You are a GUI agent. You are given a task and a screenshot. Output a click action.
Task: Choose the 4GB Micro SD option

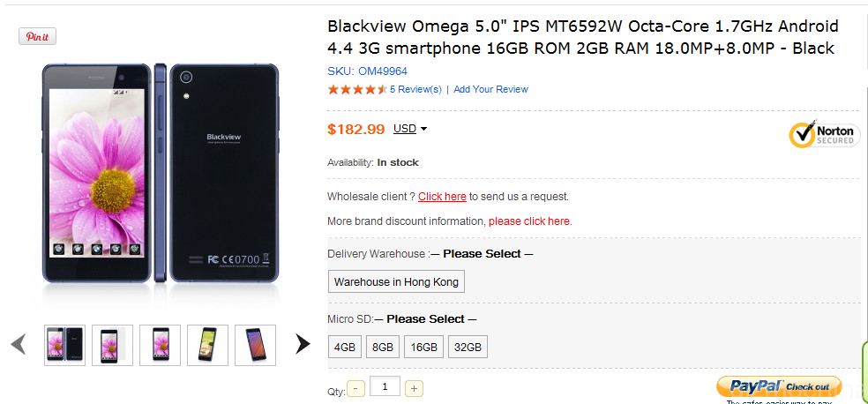click(x=345, y=348)
